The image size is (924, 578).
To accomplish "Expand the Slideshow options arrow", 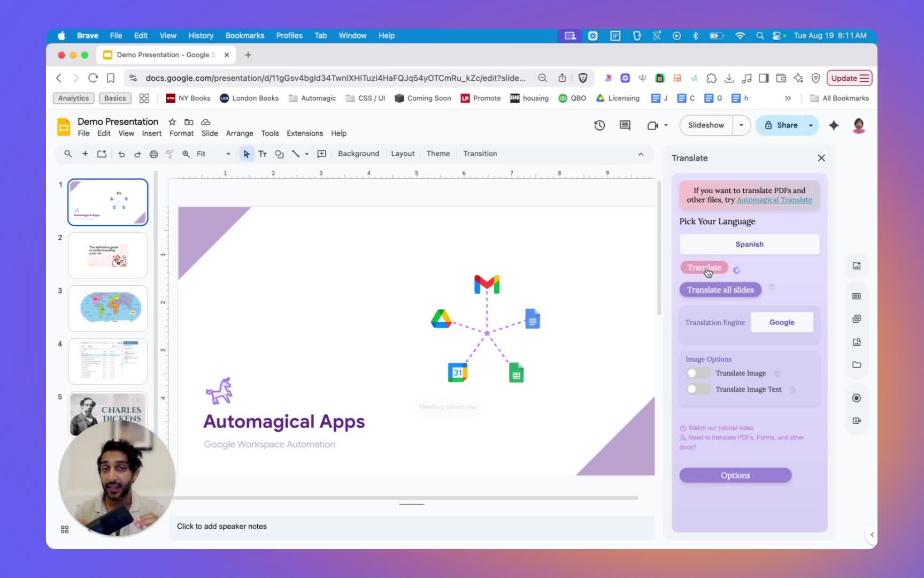I will pos(741,125).
